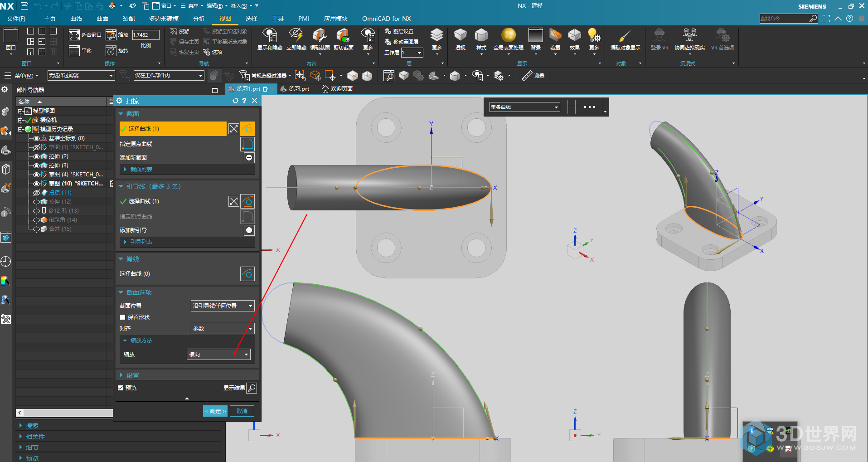Image resolution: width=868 pixels, height=462 pixels.
Task: Cancel the Sweep dialog
Action: tap(242, 411)
